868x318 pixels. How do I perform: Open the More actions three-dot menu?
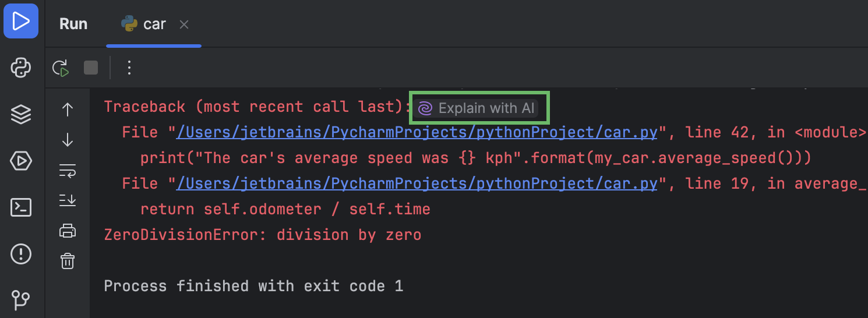(129, 68)
